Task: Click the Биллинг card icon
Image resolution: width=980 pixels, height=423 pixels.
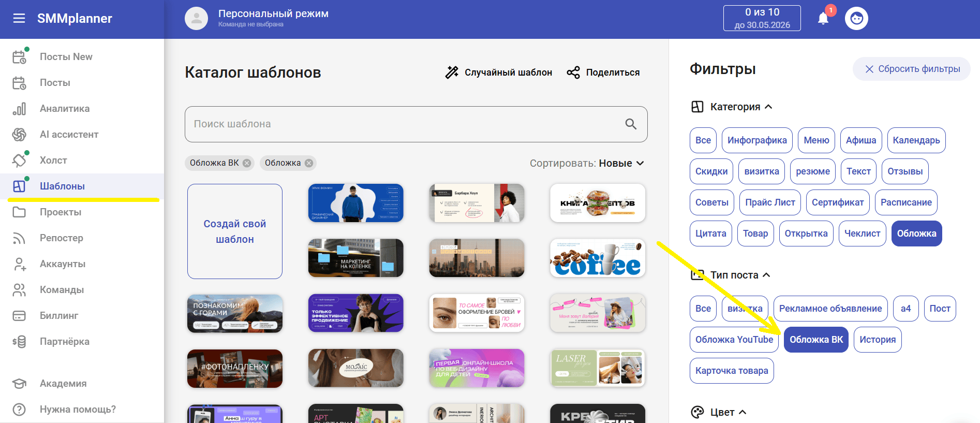Action: pyautogui.click(x=19, y=316)
